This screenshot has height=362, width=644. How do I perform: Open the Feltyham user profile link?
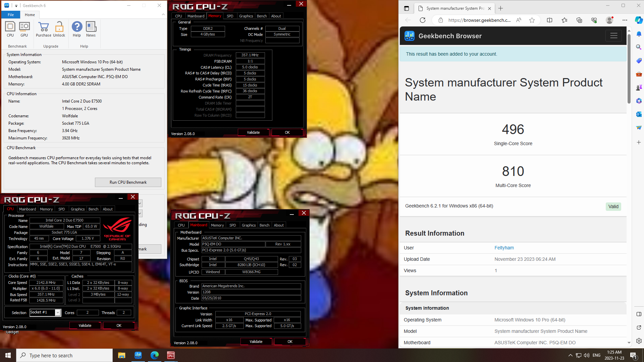point(504,248)
